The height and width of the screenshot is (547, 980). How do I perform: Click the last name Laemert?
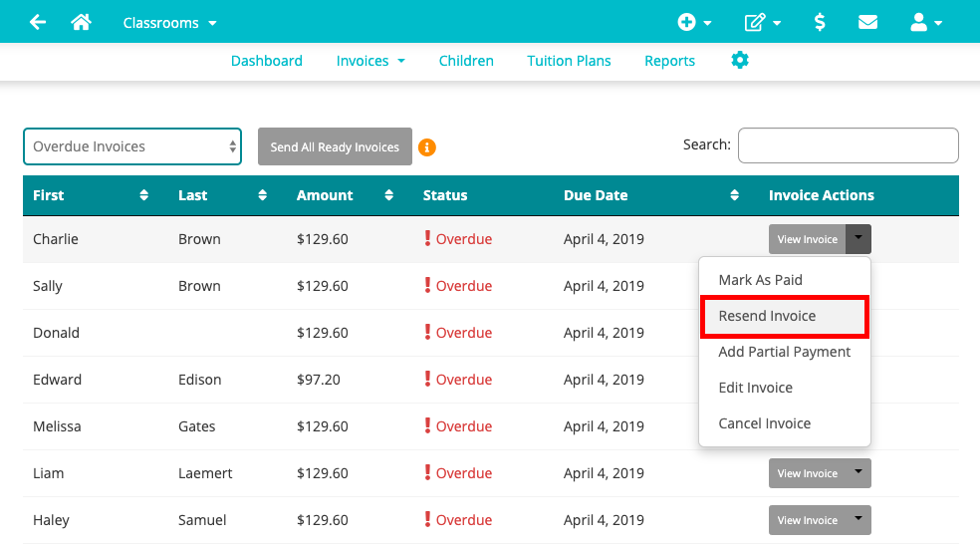tap(205, 474)
